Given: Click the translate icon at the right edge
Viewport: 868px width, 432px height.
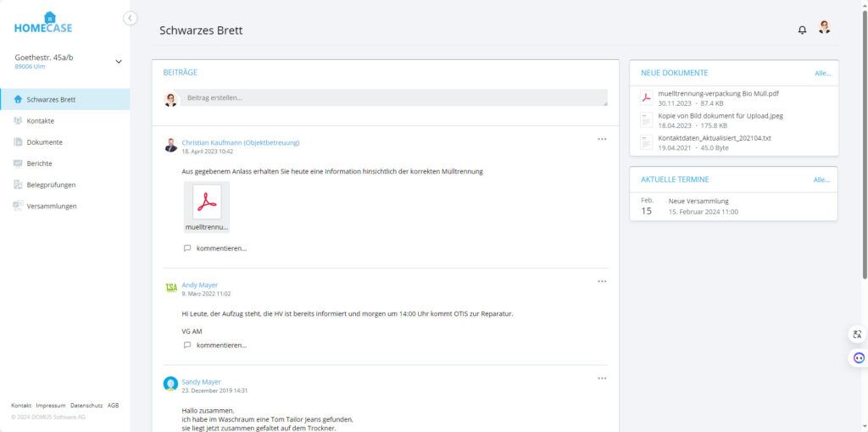Looking at the screenshot, I should point(857,334).
